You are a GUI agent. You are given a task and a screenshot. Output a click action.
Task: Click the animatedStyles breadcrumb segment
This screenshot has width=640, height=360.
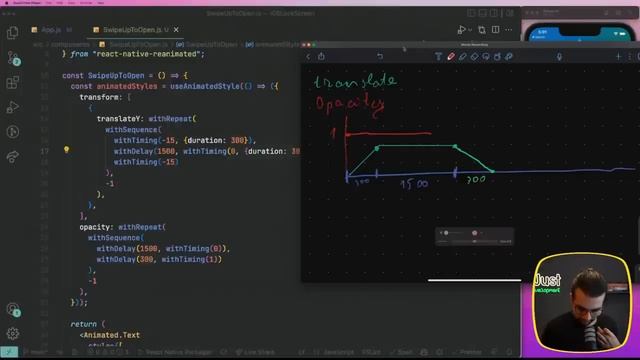coord(273,44)
